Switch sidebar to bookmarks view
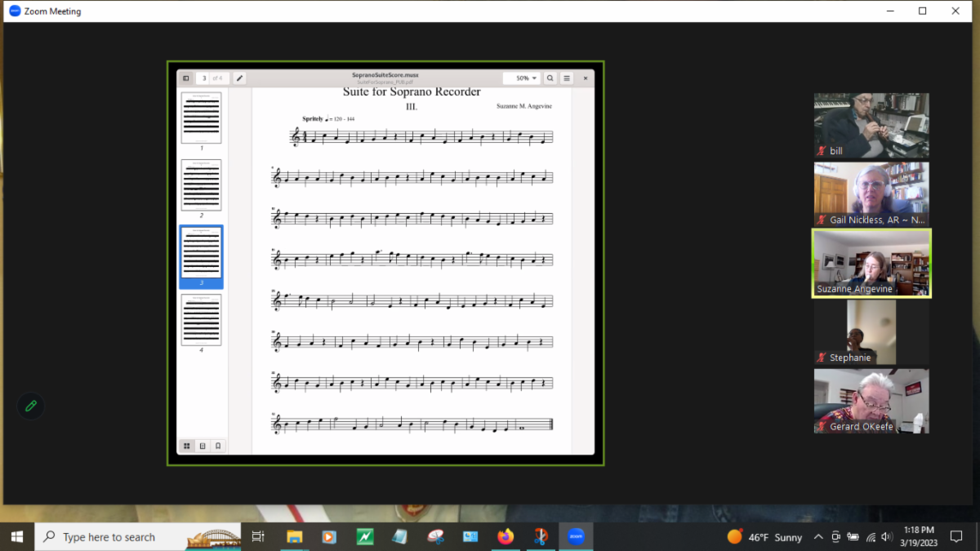Screen dimensions: 980x551 coord(218,446)
